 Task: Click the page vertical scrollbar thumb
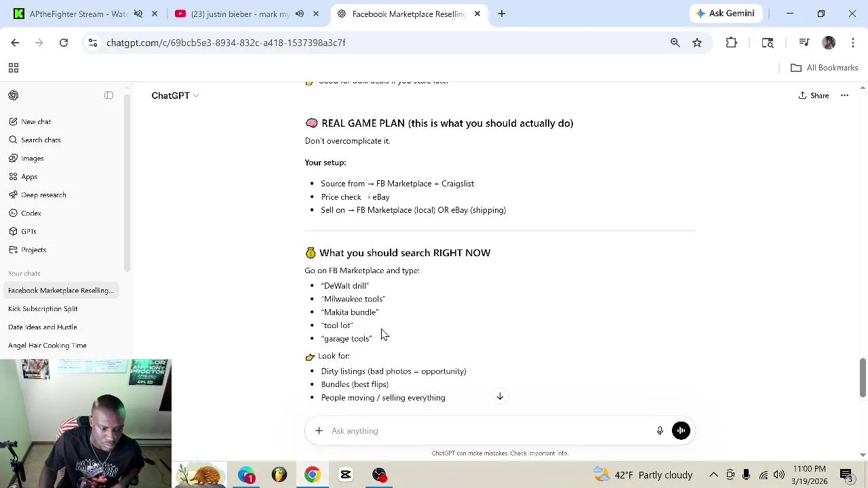pos(863,378)
